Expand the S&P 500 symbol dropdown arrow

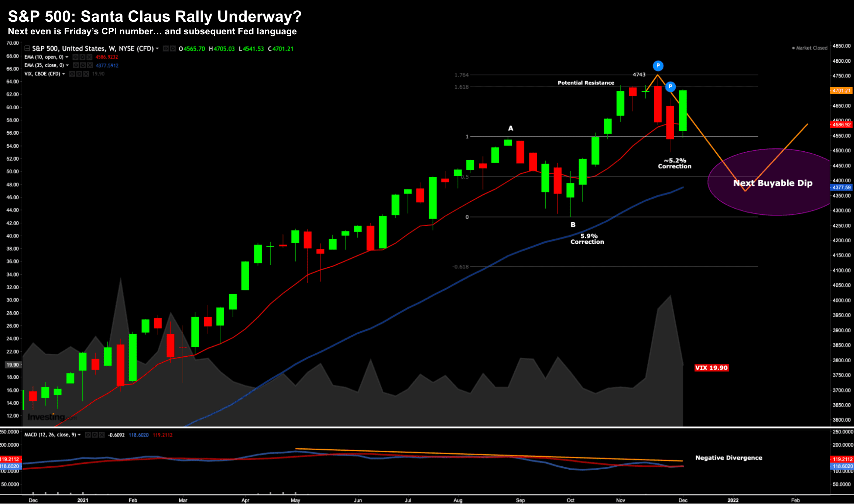point(157,48)
